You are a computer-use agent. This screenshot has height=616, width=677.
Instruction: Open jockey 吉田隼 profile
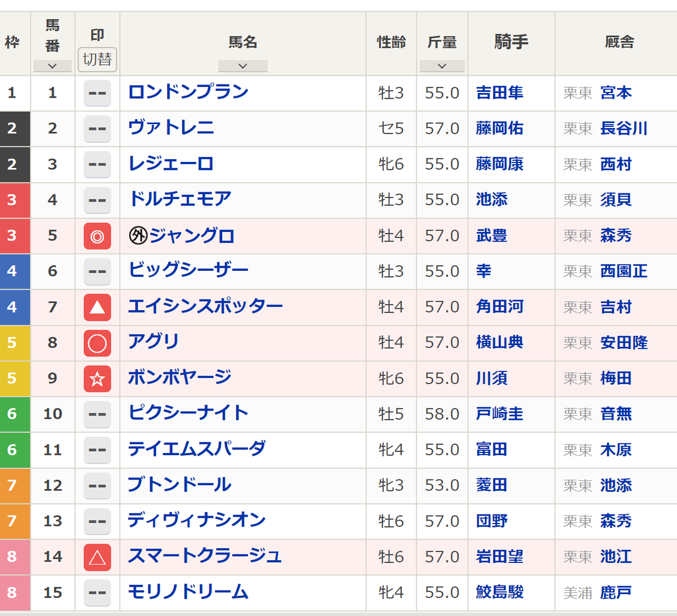[x=500, y=93]
